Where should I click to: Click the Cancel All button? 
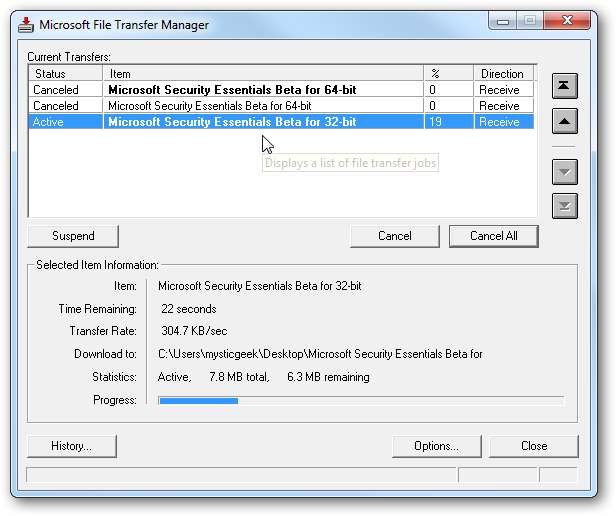[493, 236]
